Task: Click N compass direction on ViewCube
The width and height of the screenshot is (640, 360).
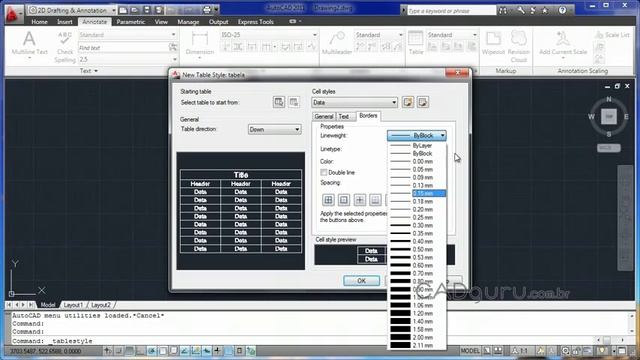Action: [609, 99]
